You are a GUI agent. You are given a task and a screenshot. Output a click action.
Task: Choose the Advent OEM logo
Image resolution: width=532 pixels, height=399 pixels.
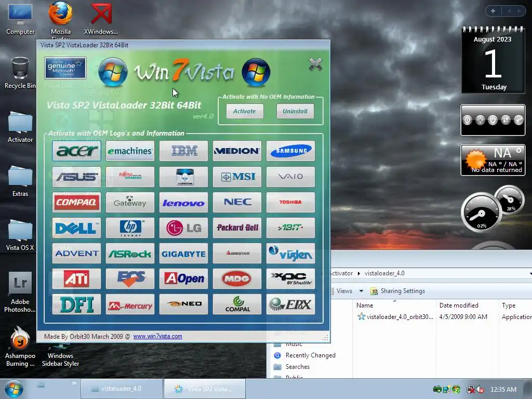click(76, 254)
